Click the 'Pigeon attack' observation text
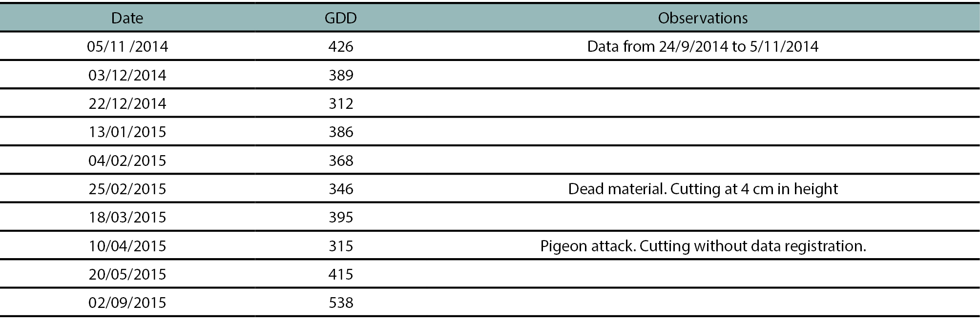This screenshot has height=324, width=980. click(702, 246)
